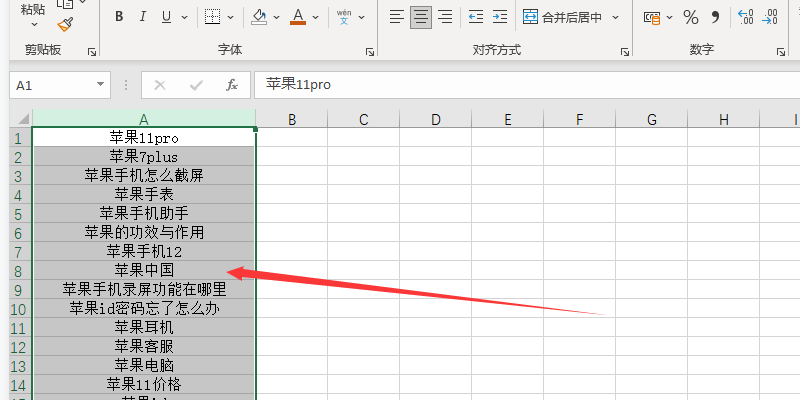Select column D header
This screenshot has height=400, width=800.
(436, 119)
